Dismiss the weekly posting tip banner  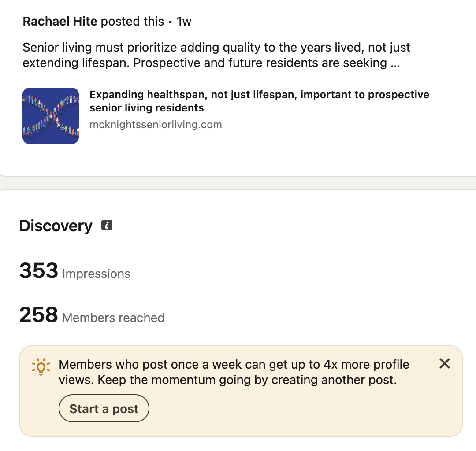click(445, 364)
